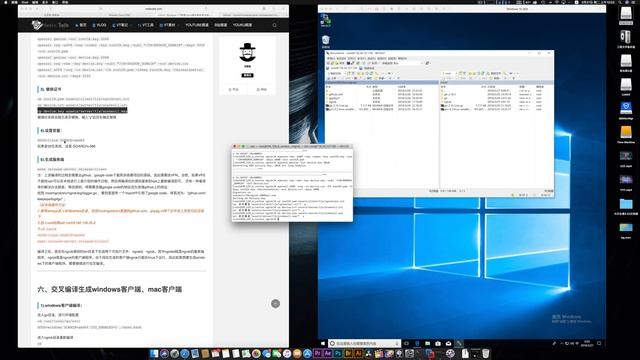The height and width of the screenshot is (360, 640).
Task: Launch Adobe Photoshop from dock
Action: click(338, 353)
